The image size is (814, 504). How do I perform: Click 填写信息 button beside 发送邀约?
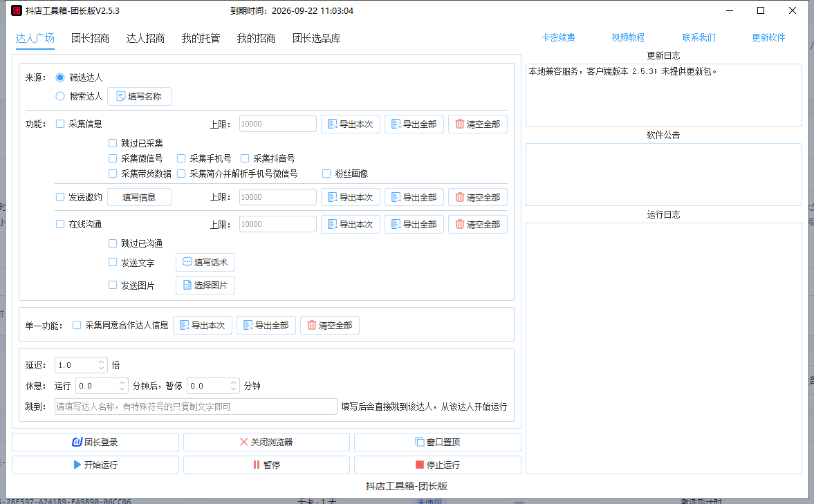click(x=139, y=197)
